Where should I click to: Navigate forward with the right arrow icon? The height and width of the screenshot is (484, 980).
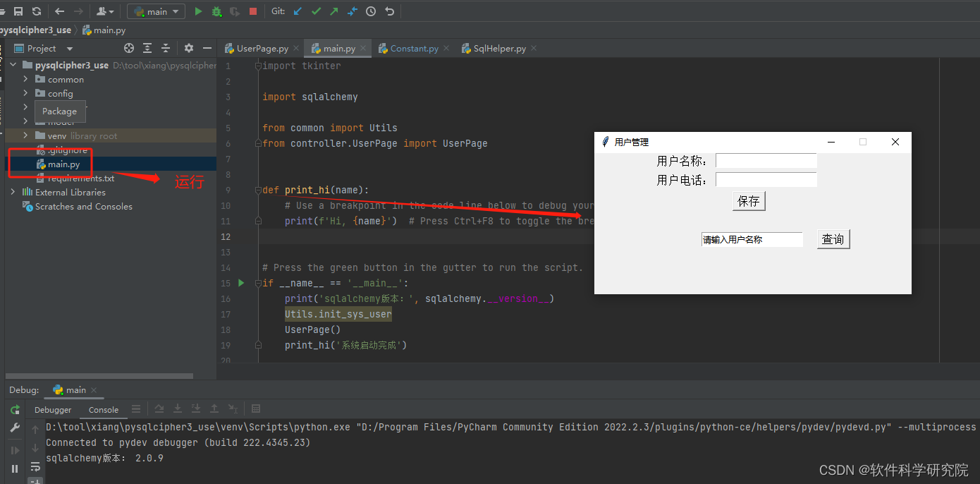[78, 11]
